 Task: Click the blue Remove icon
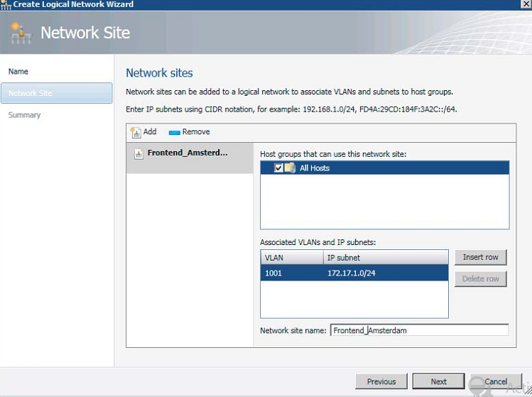point(174,133)
